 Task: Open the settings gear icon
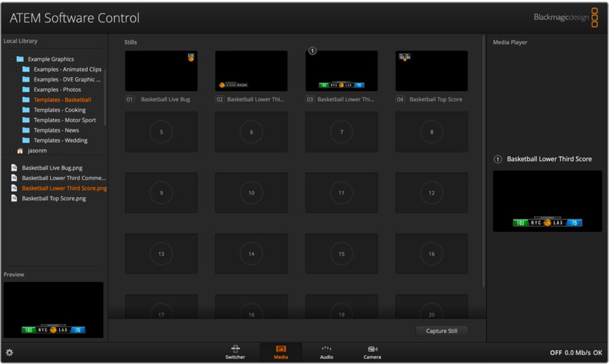[10, 353]
